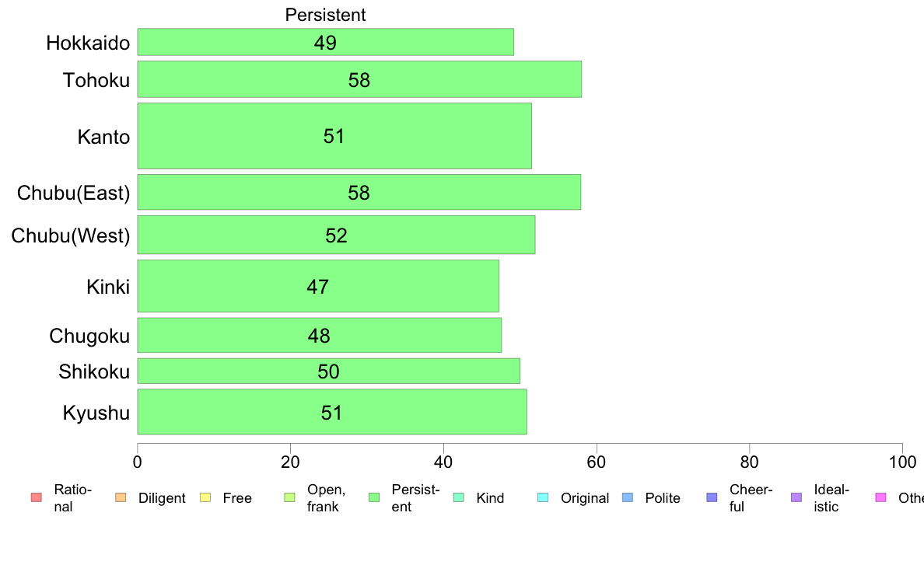The height and width of the screenshot is (572, 924).
Task: Click the Persistent chart title
Action: (325, 15)
